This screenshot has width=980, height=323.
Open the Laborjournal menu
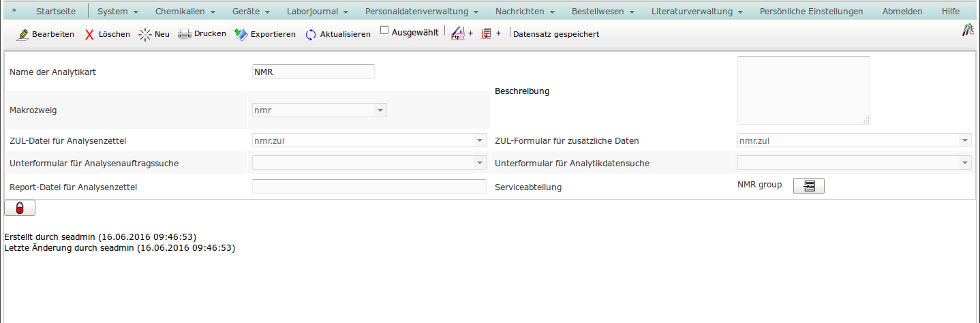tap(318, 12)
